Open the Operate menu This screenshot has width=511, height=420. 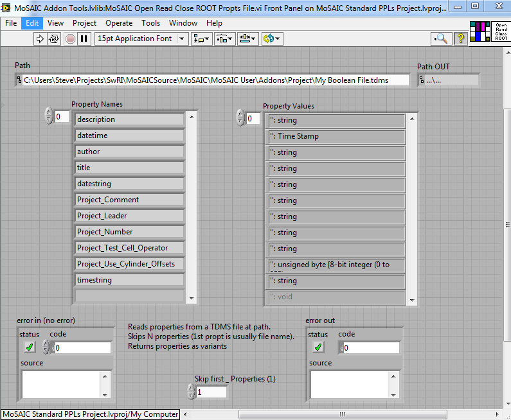(119, 23)
